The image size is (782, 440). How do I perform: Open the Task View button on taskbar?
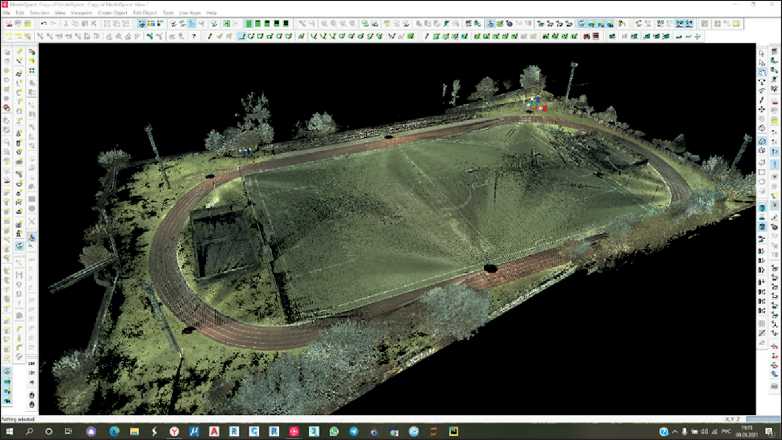[69, 431]
